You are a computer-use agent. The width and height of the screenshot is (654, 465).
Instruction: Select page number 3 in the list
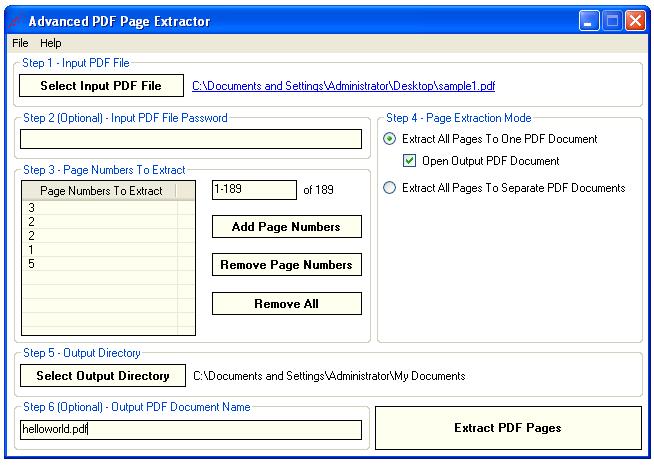pos(100,208)
